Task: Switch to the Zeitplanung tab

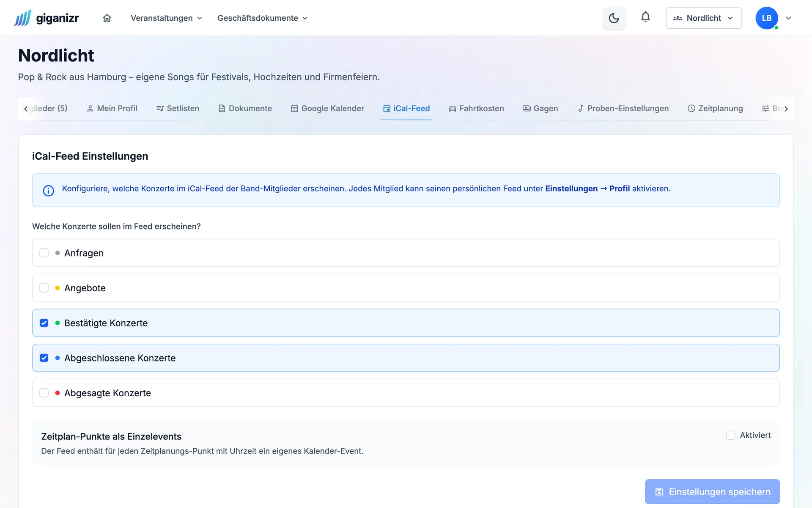Action: point(715,108)
